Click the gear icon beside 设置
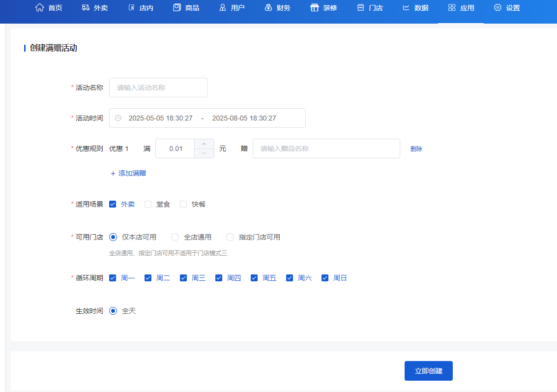Viewport: 557px width, 392px height. pos(498,7)
